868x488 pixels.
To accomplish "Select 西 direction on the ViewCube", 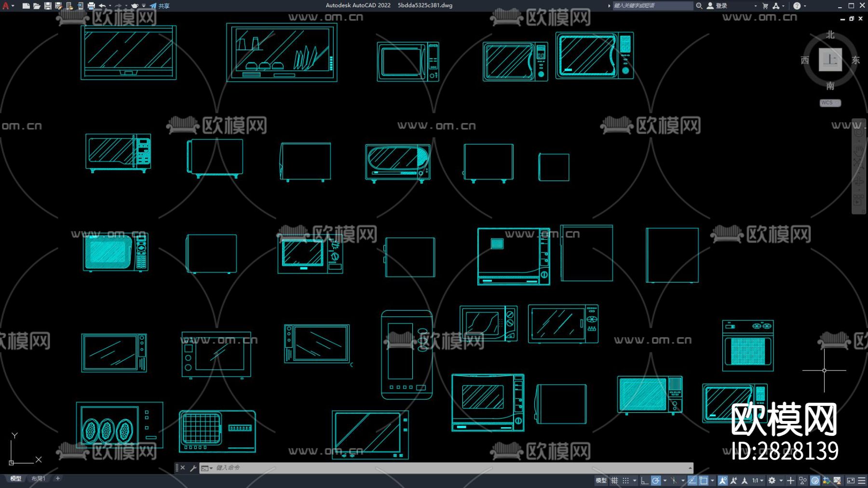I will (x=805, y=60).
